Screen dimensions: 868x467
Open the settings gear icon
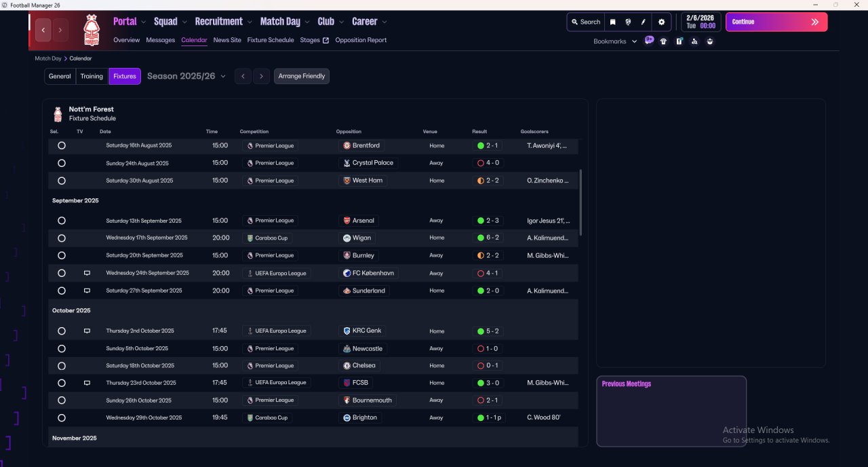pyautogui.click(x=662, y=22)
